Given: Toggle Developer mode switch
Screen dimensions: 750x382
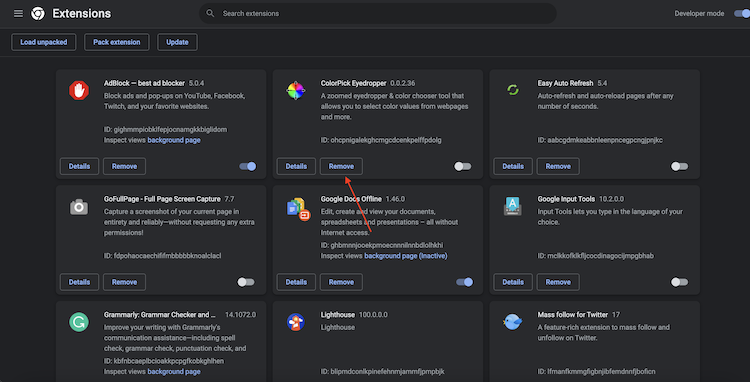Looking at the screenshot, I should [742, 13].
